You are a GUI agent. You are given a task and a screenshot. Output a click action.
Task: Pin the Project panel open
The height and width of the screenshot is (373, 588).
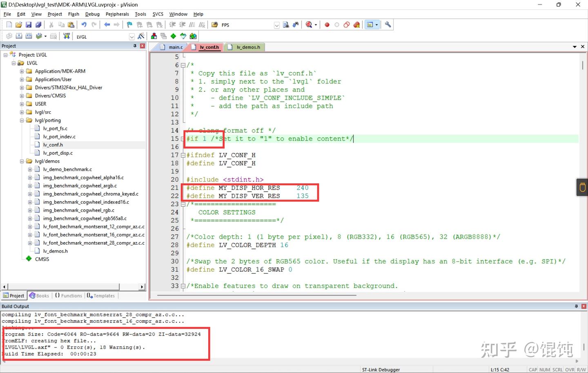point(135,46)
